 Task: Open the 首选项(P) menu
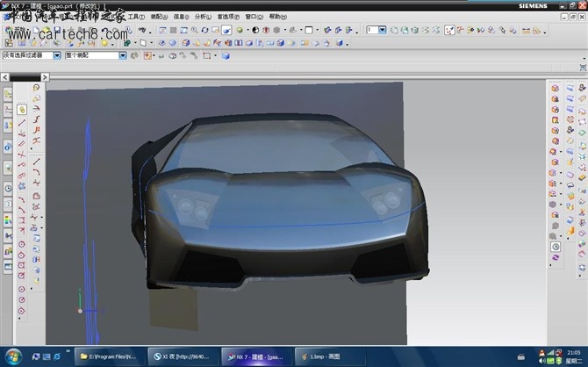228,17
